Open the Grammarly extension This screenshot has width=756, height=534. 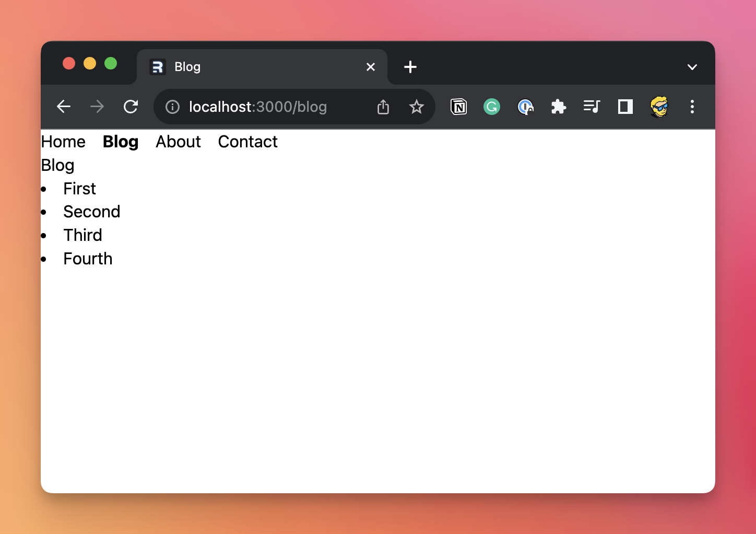pyautogui.click(x=491, y=107)
